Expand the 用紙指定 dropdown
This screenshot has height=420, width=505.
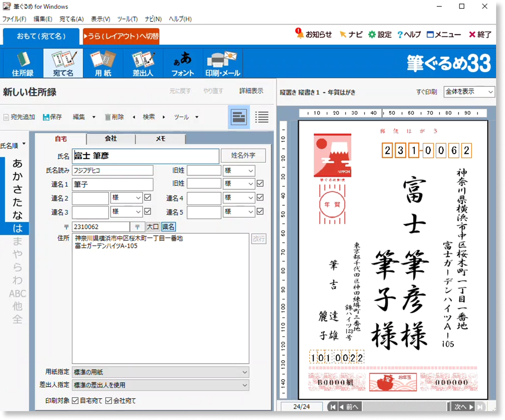pyautogui.click(x=244, y=372)
